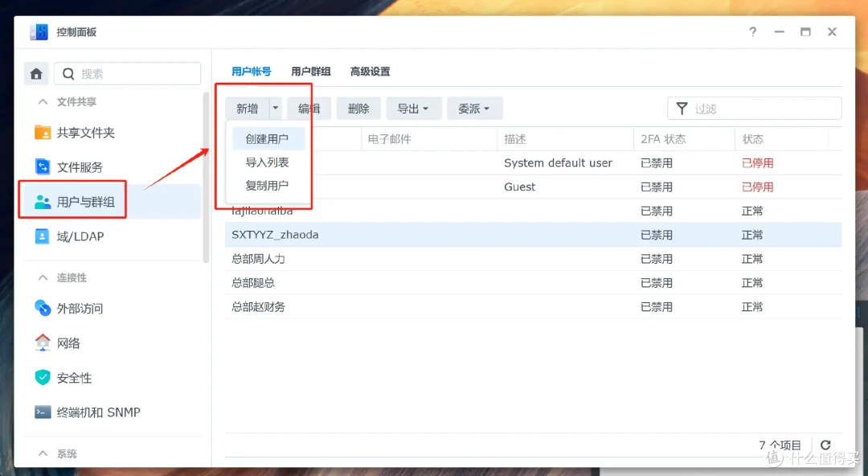Viewport: 868px width, 476px height.
Task: Click 正常 status in 总部赵财务 row
Action: pyautogui.click(x=752, y=306)
